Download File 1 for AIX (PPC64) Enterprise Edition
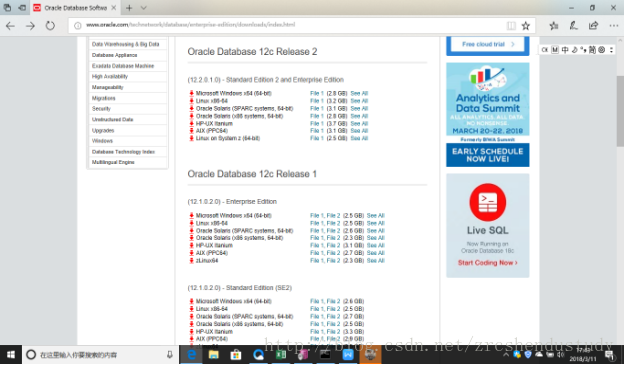Screen dimensions: 625x365 317,253
